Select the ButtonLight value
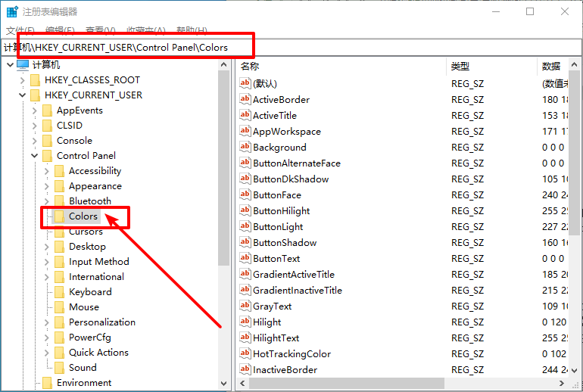Viewport: 583px width, 392px height. click(x=278, y=227)
